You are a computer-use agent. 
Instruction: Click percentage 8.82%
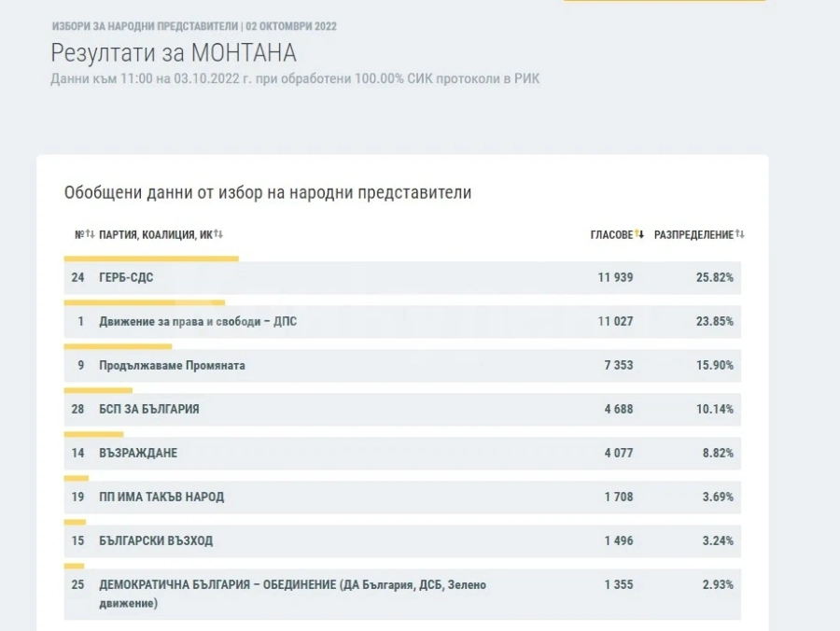[718, 453]
